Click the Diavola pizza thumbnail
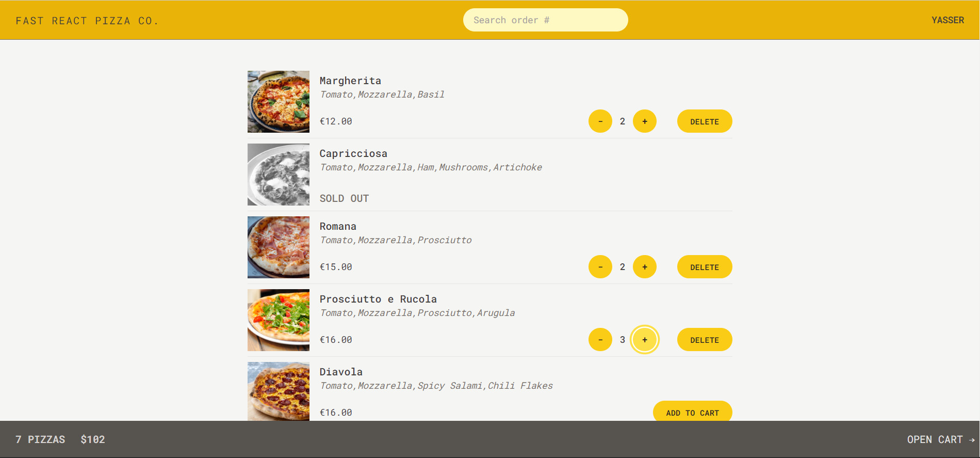The width and height of the screenshot is (980, 458). pos(279,391)
